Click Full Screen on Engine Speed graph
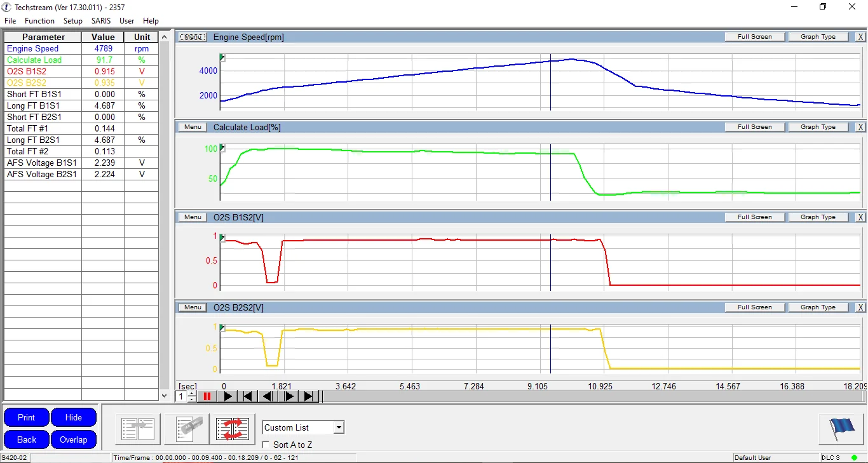Viewport: 868px width, 463px height. click(x=754, y=37)
